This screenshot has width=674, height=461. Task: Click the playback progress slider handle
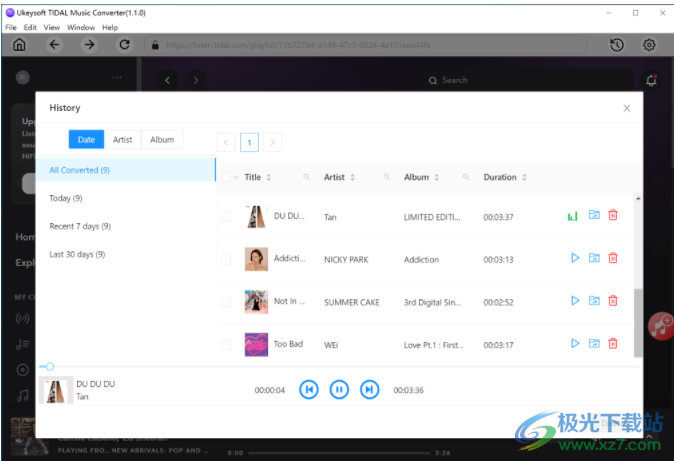click(50, 366)
